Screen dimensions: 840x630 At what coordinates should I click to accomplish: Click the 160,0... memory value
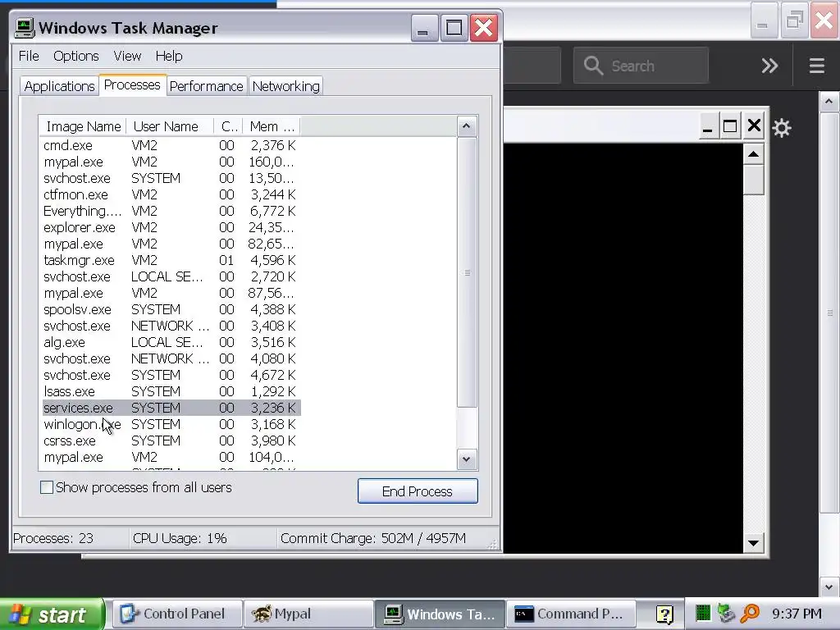[x=271, y=162]
